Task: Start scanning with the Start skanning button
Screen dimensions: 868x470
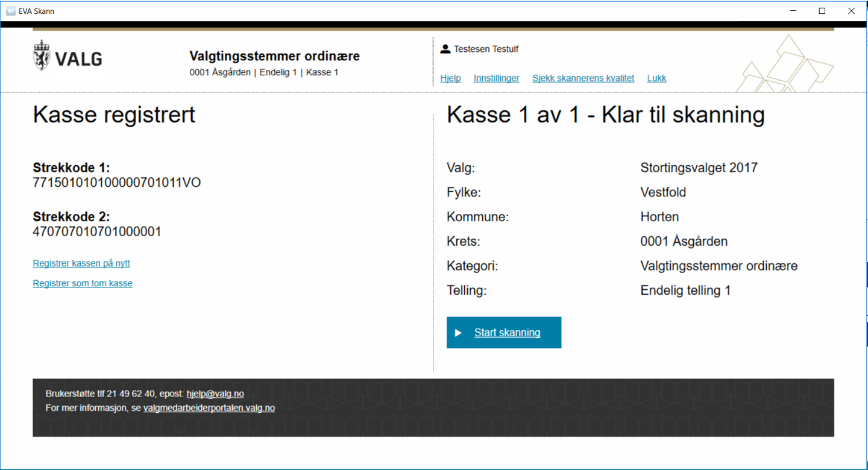Action: pos(503,333)
